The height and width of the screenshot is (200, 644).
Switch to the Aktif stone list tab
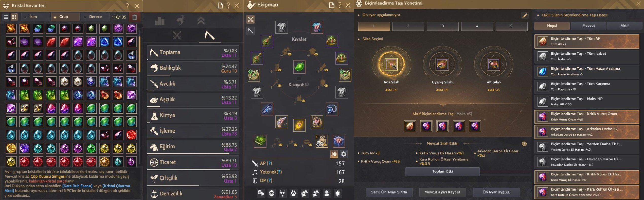pos(624,26)
